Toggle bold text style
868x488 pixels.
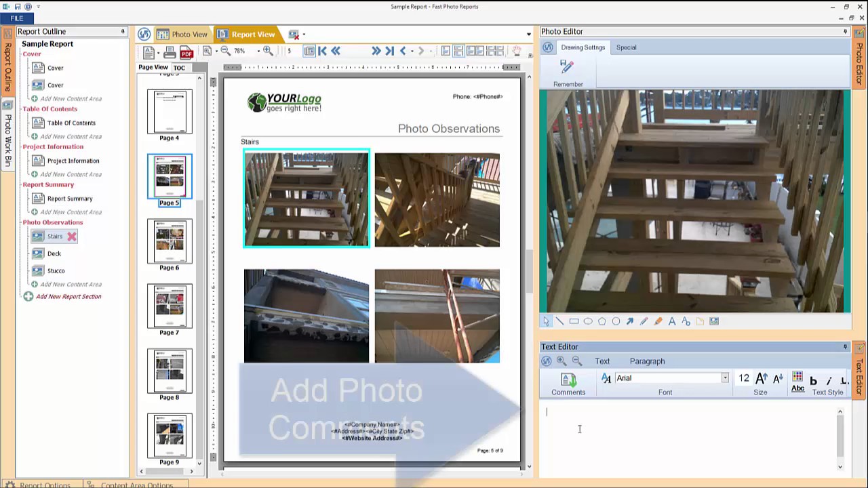[813, 381]
